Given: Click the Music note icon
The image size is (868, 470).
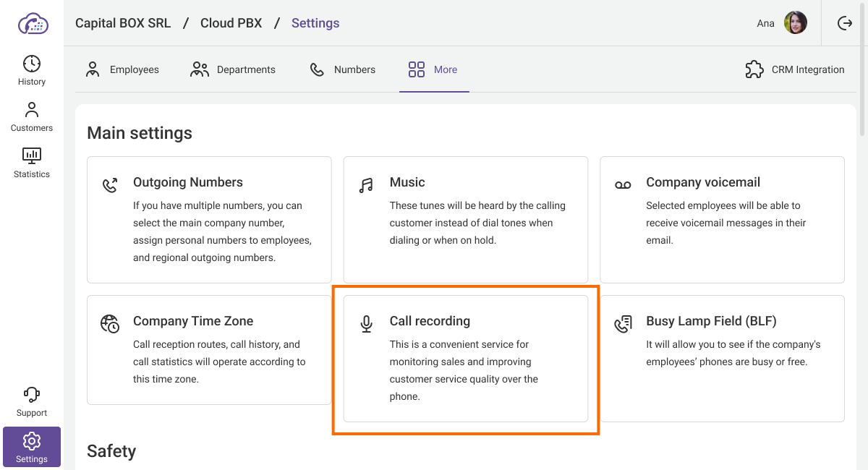Looking at the screenshot, I should pos(366,185).
